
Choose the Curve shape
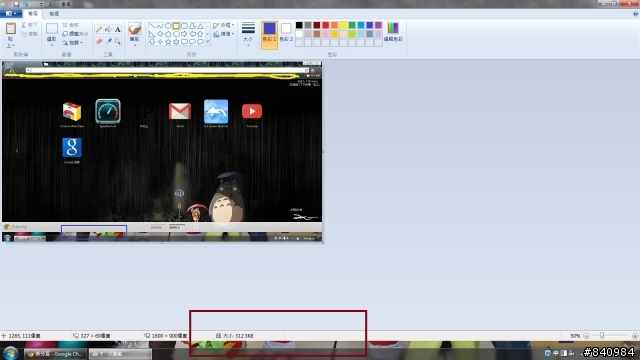pos(160,26)
